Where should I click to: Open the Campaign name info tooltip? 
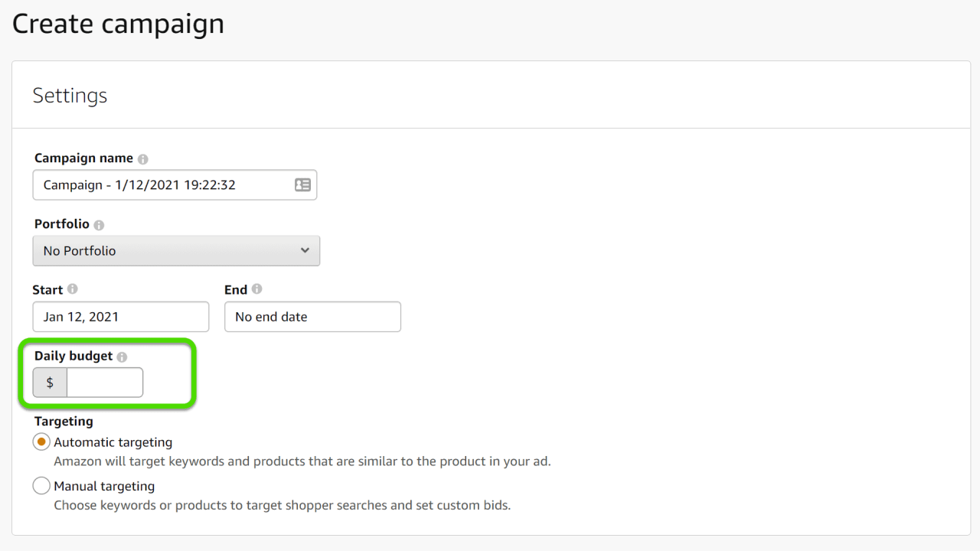pyautogui.click(x=143, y=158)
